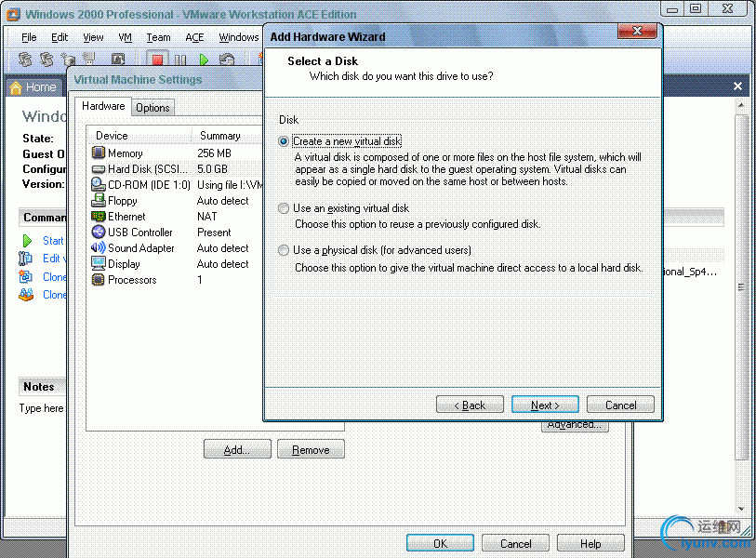Screen dimensions: 756x558
Task: Click the Reset circular arrows toolbar icon
Action: click(x=227, y=60)
